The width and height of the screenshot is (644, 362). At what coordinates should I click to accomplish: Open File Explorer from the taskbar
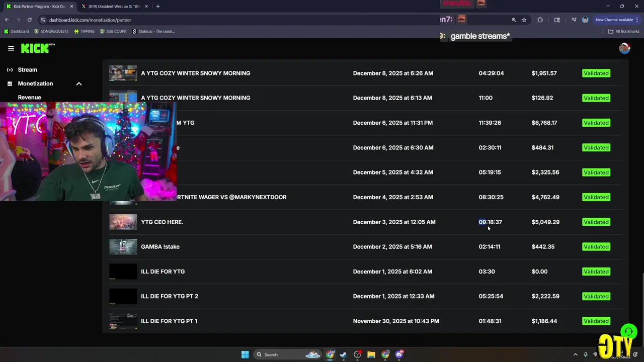click(x=371, y=354)
